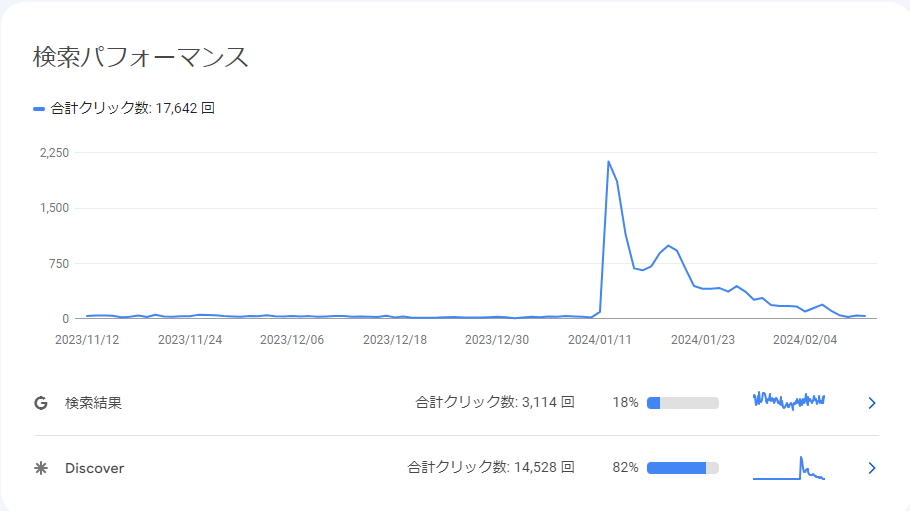The image size is (910, 511).
Task: Open Discover details via right chevron
Action: pos(871,468)
